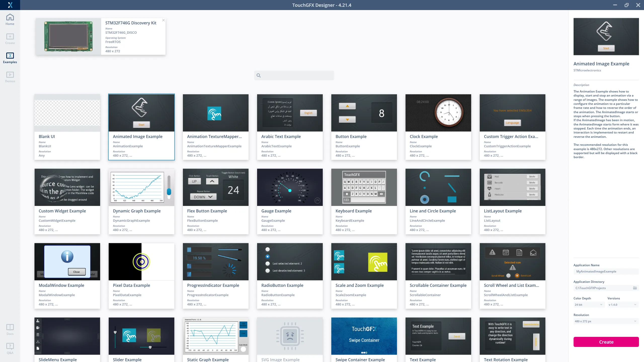Edit the Application Name field

(606, 271)
